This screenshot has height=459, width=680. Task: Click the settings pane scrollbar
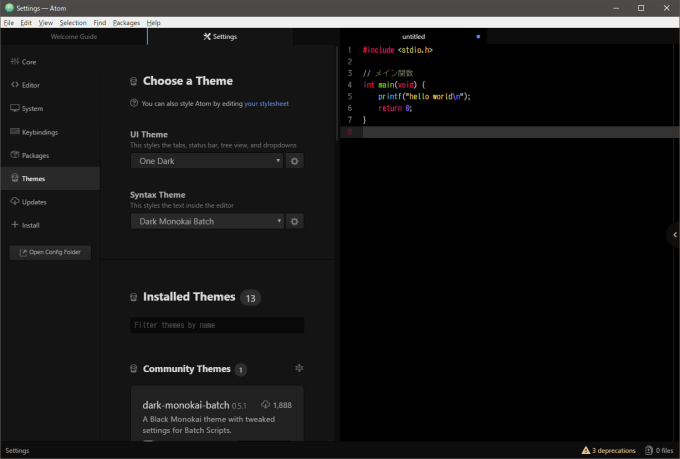337,93
